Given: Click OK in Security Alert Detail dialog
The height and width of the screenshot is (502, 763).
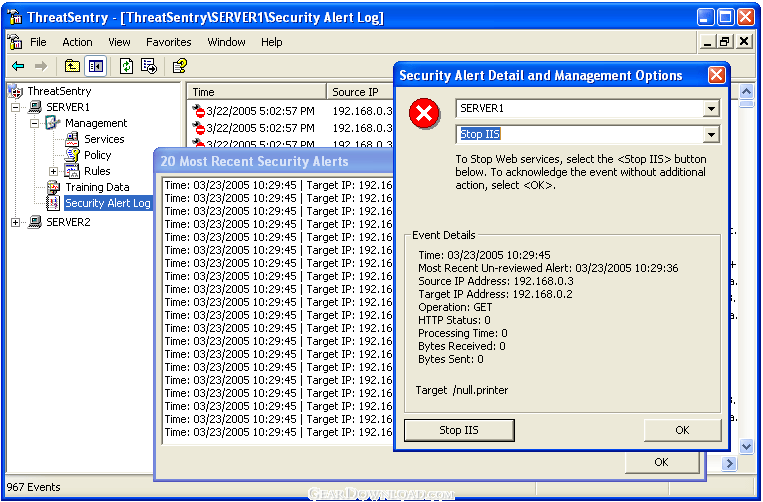Looking at the screenshot, I should pos(682,430).
